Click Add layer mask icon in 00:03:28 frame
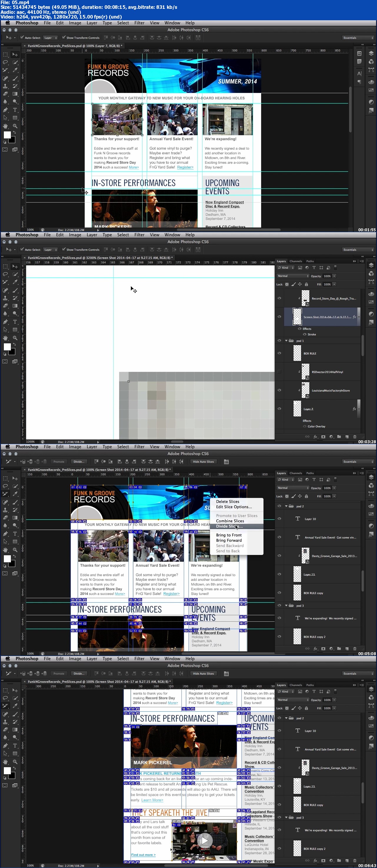Viewport: 377px width, 868px height. click(323, 437)
